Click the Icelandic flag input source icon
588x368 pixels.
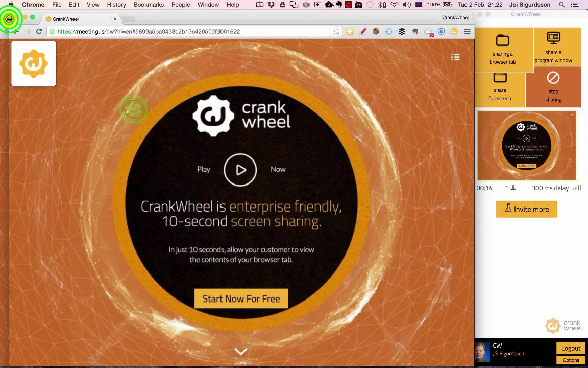419,5
